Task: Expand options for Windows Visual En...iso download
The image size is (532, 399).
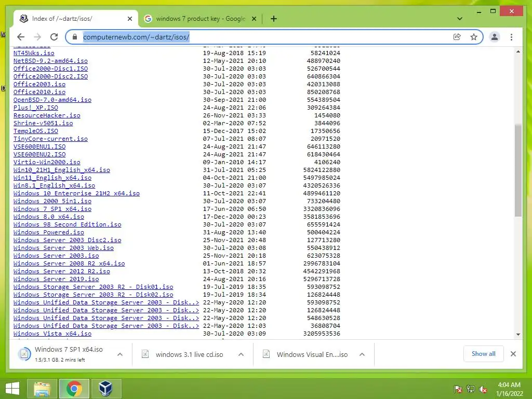Action: coord(362,354)
